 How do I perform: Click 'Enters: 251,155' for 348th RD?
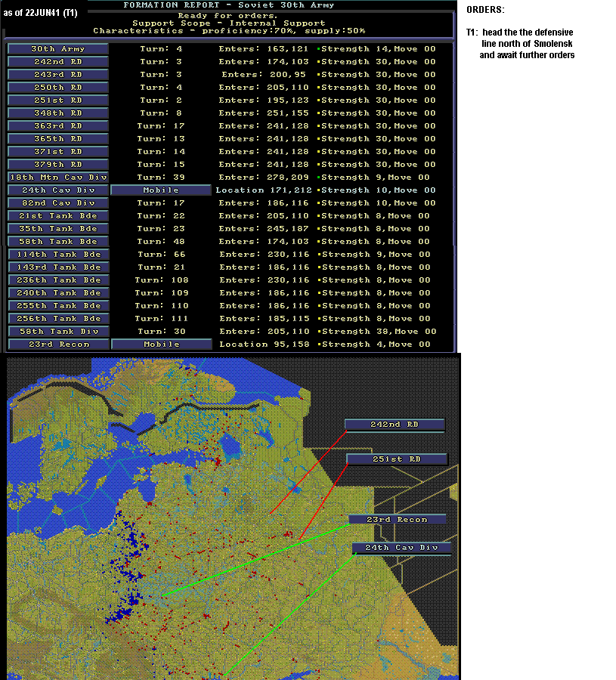[263, 113]
